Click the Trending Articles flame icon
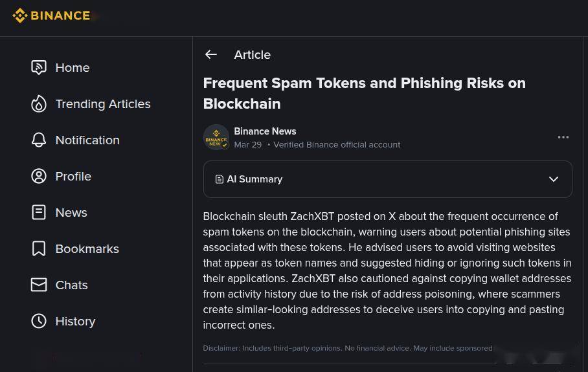Screen dimensions: 588x372 click(39, 104)
